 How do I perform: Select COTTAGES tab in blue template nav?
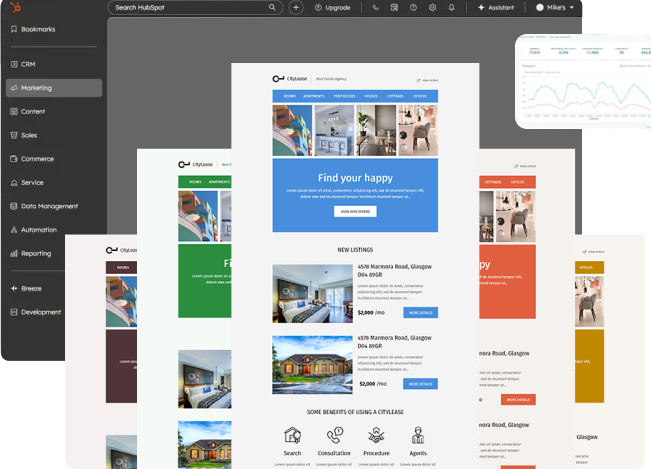point(395,96)
